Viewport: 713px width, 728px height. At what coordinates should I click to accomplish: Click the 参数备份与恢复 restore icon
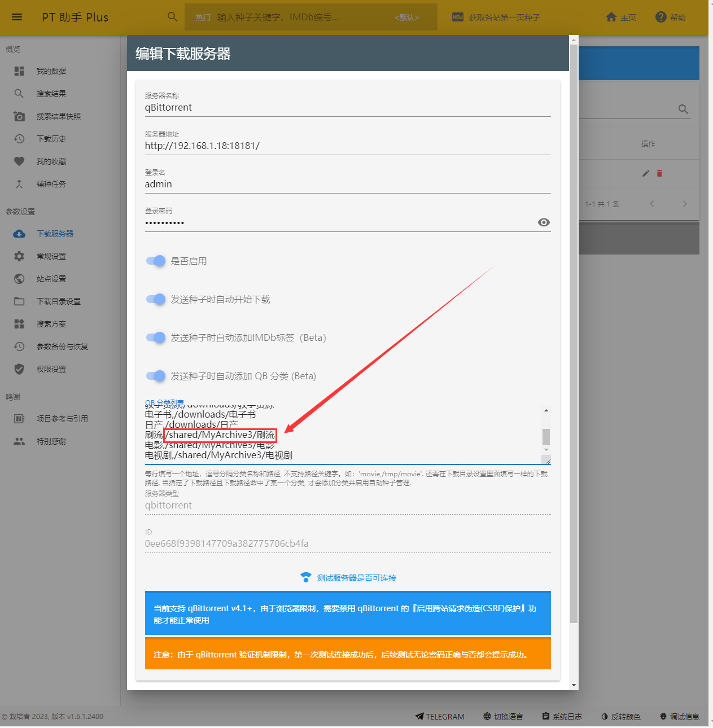click(19, 347)
